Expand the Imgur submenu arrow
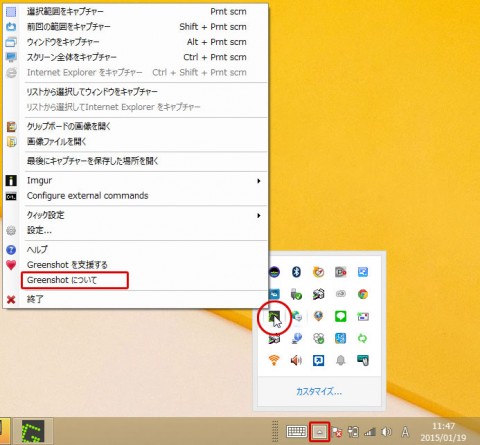 pyautogui.click(x=259, y=181)
